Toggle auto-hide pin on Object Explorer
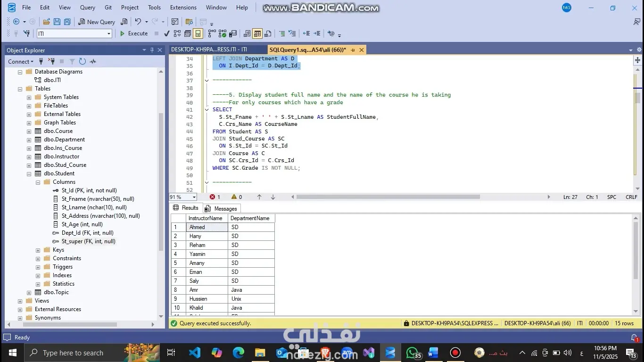This screenshot has height=362, width=644. 152,50
